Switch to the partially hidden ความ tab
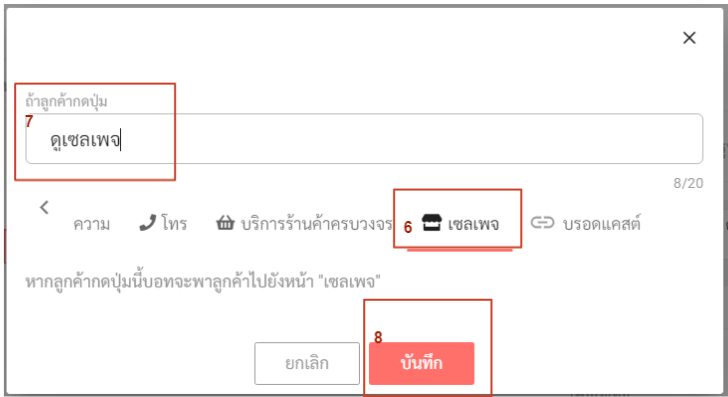This screenshot has height=397, width=728. click(x=91, y=224)
